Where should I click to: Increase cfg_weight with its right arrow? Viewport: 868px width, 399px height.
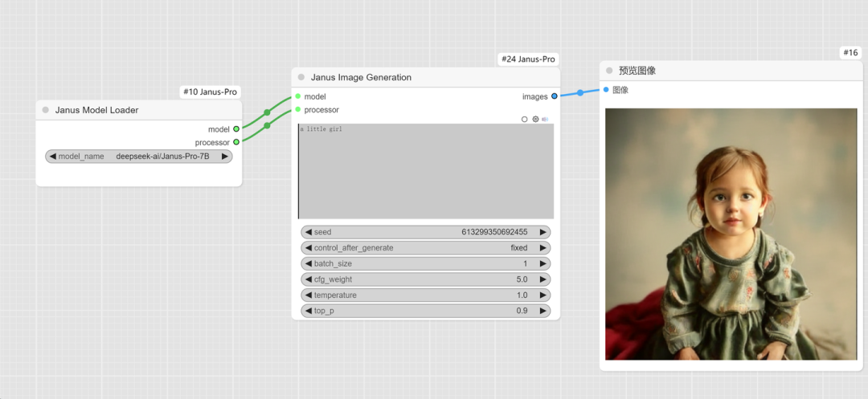point(543,279)
